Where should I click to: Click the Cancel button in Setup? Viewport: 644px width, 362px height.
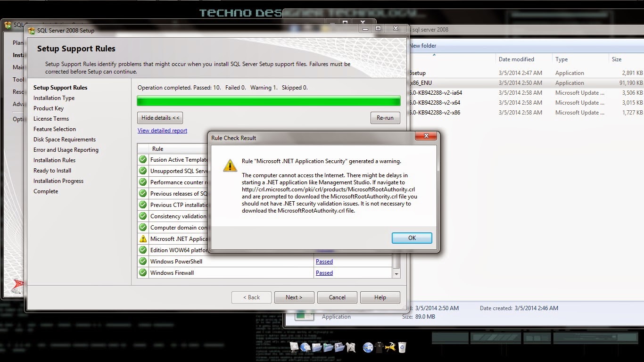tap(337, 297)
